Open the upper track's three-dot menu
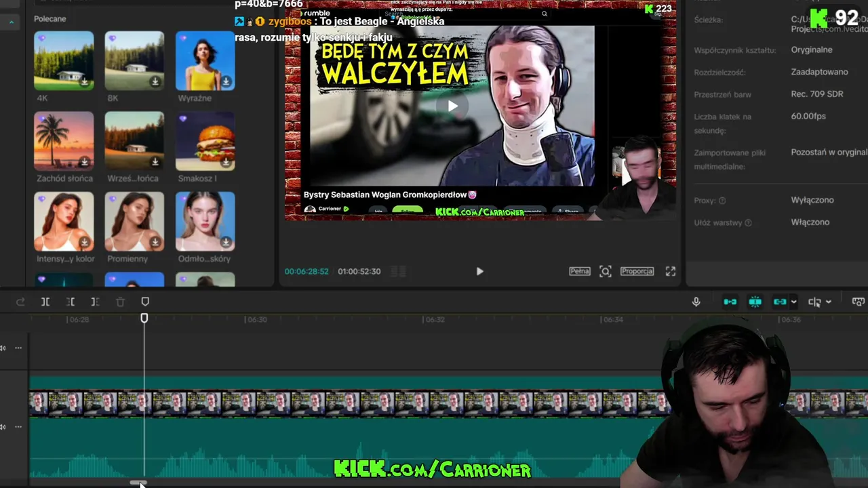868x488 pixels. point(18,348)
